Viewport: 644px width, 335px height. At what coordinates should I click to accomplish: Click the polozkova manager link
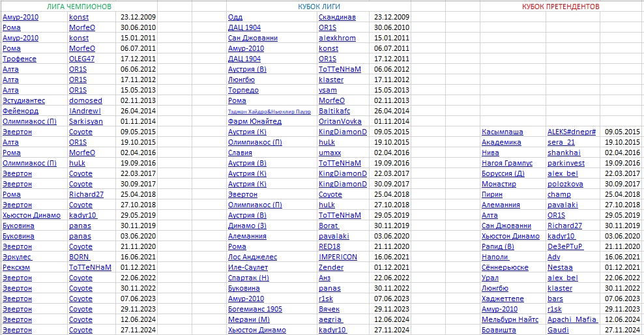click(565, 184)
